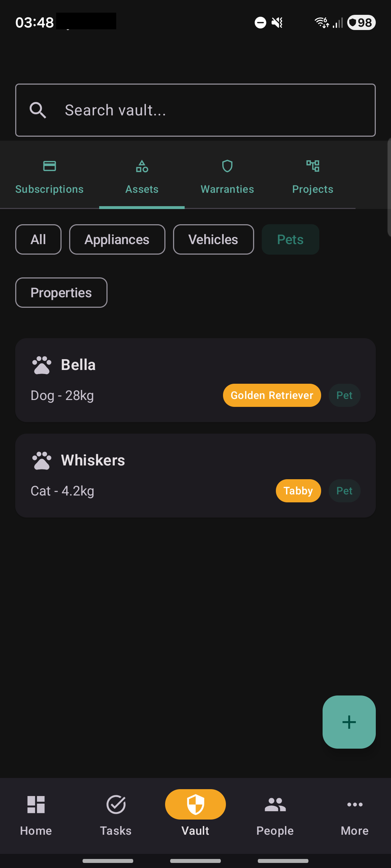Tap the search magnifier icon
Image resolution: width=391 pixels, height=868 pixels.
(38, 110)
